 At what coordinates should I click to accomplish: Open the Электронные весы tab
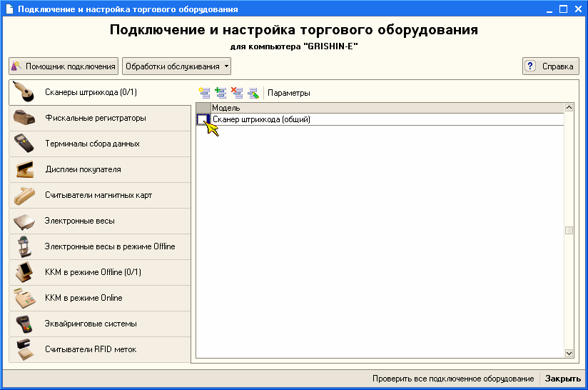100,221
